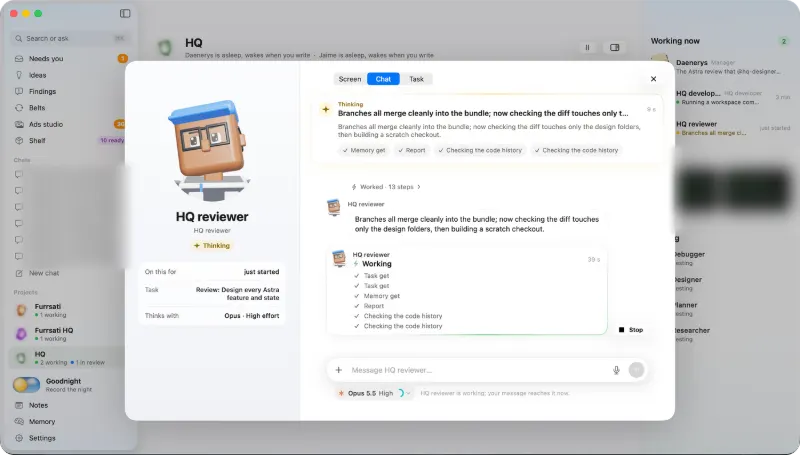This screenshot has width=800, height=455.
Task: Toggle the side panel icon in HQ header
Action: click(x=614, y=47)
